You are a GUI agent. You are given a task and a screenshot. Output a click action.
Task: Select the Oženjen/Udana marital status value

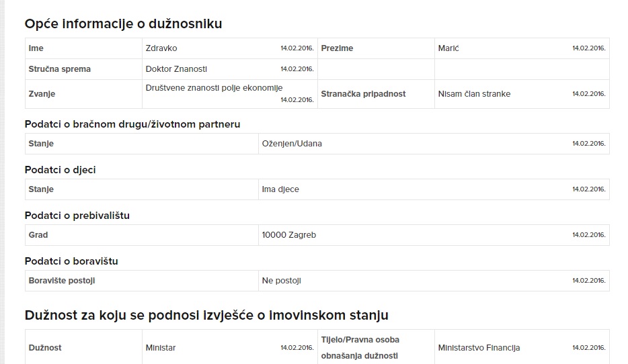(x=292, y=144)
